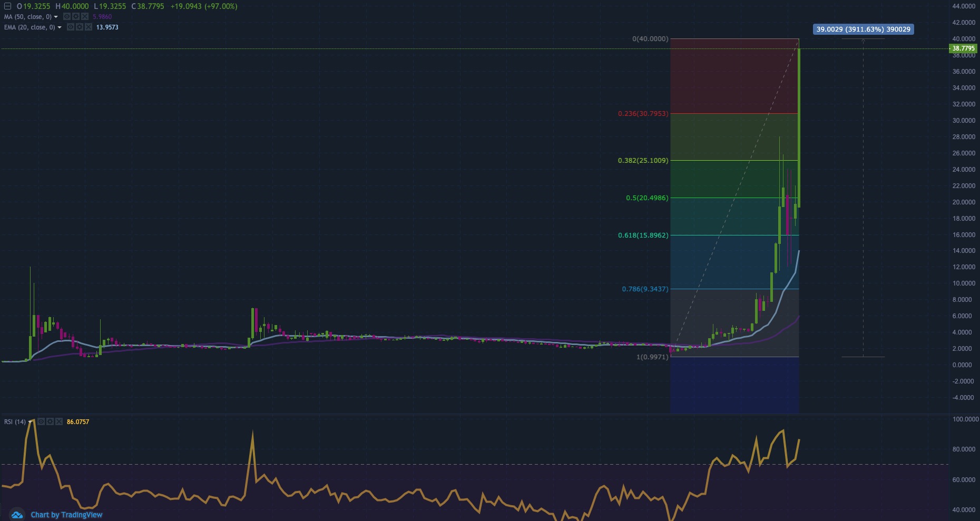Click the change value +19.0943 (+97.00%)

click(204, 6)
